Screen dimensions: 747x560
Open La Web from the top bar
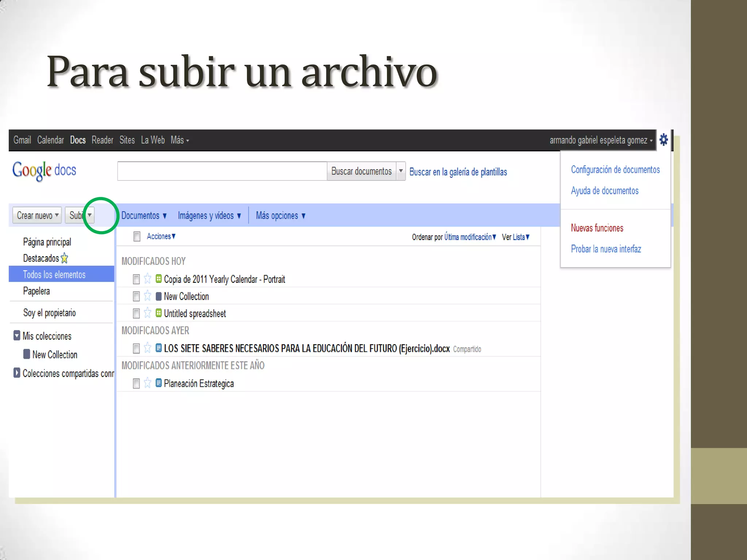[x=153, y=140]
